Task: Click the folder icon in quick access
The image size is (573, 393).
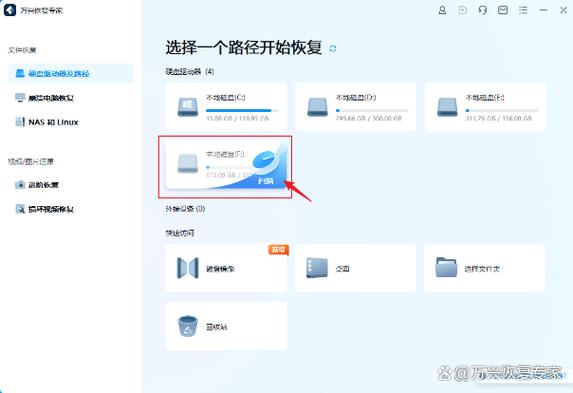Action: coord(446,267)
